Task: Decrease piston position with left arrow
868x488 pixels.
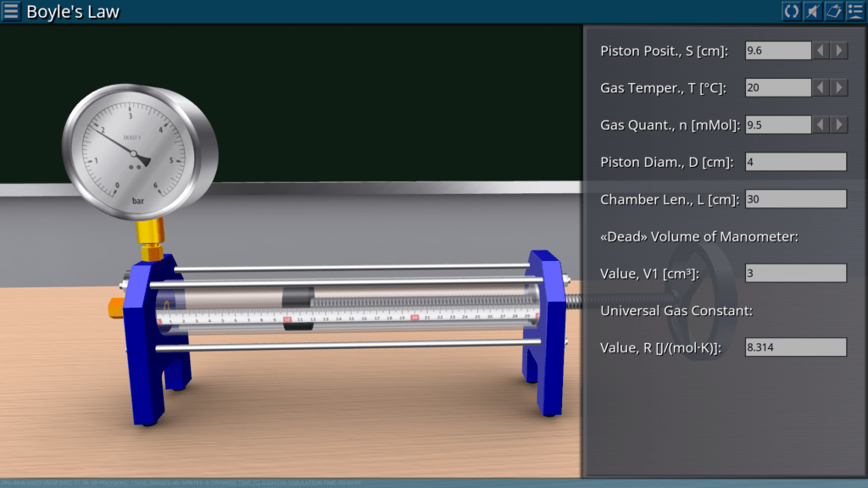Action: click(821, 51)
